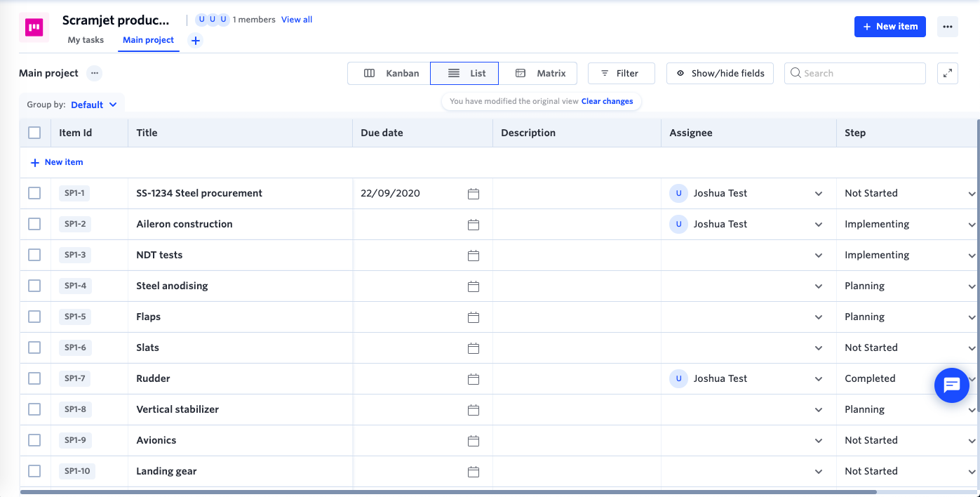The image size is (980, 497).
Task: Click Joshua Test avatar in SP1-1 row
Action: pos(678,193)
